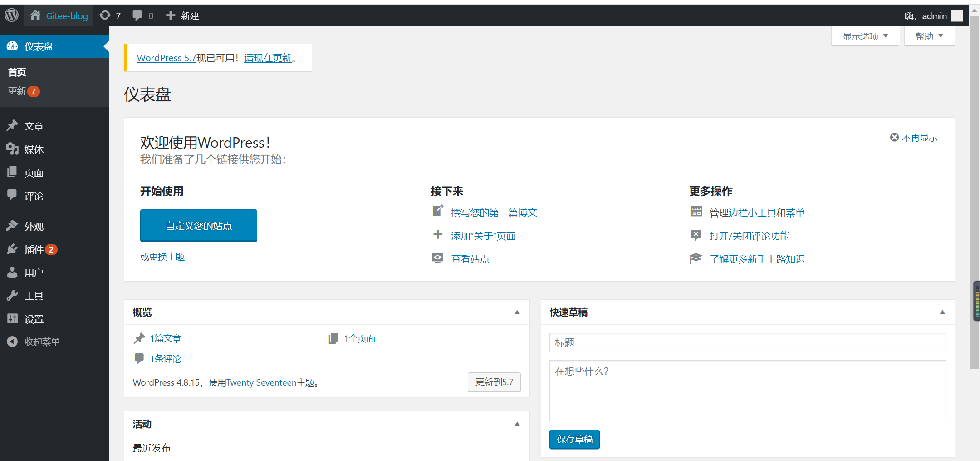Open the Gitee-blog site name link

67,16
